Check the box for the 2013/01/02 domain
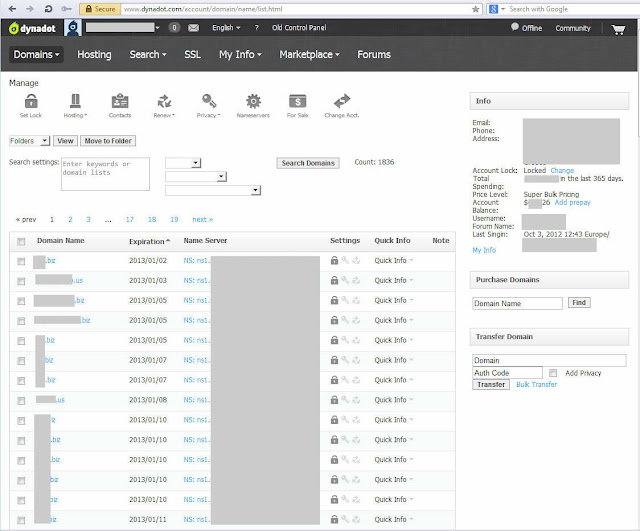The image size is (640, 531). click(x=21, y=262)
